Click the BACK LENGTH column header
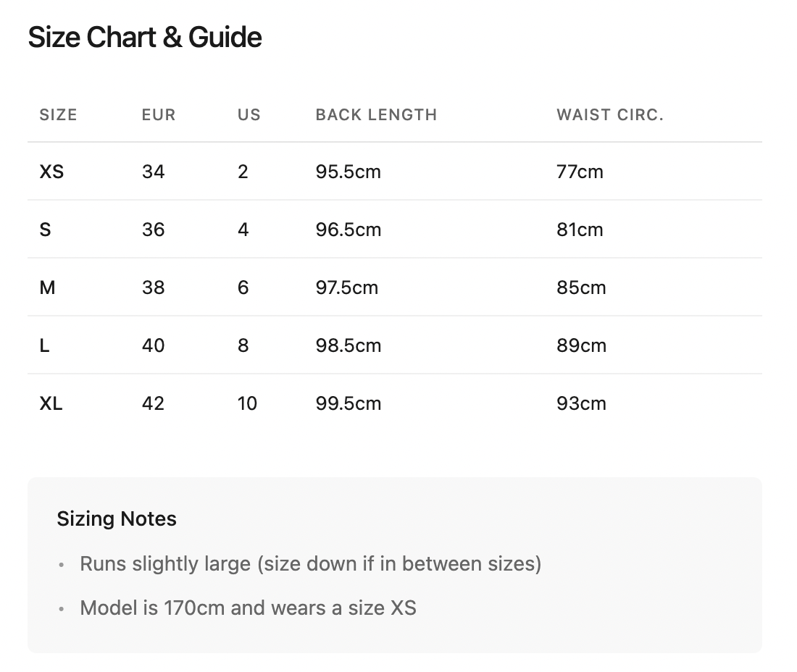 (376, 114)
